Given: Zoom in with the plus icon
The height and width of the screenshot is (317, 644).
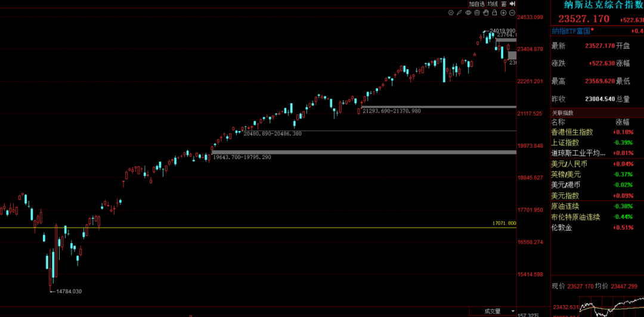Looking at the screenshot, I should click(x=503, y=13).
